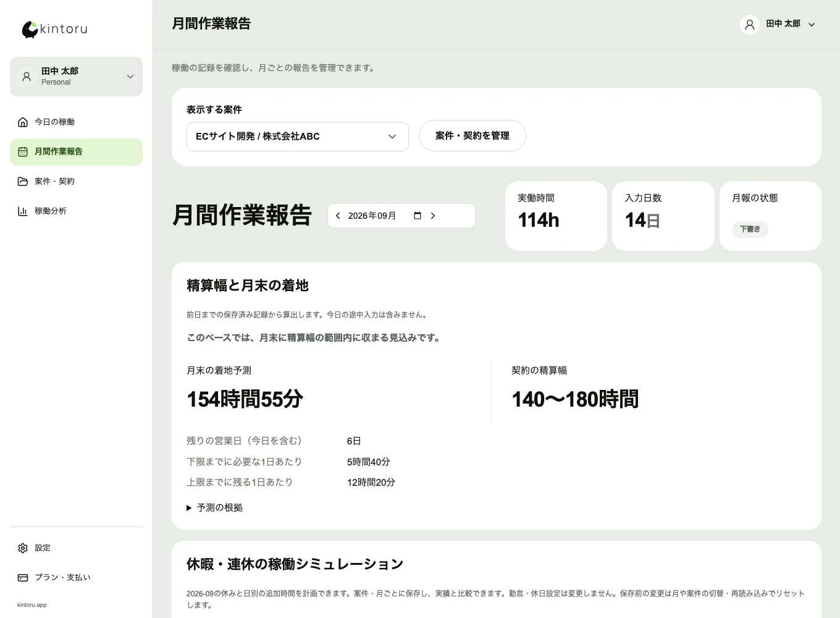Click the 12時間20分 value
The height and width of the screenshot is (618, 840).
pyautogui.click(x=371, y=482)
